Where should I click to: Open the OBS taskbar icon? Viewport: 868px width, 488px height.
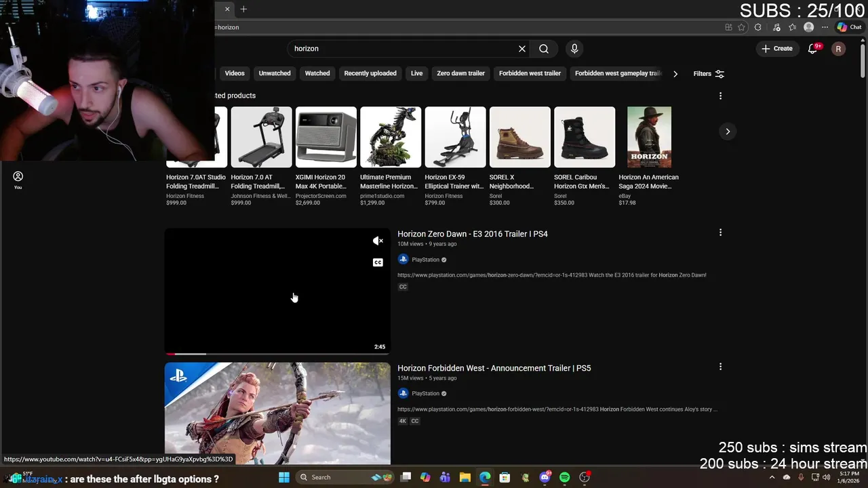point(585,477)
